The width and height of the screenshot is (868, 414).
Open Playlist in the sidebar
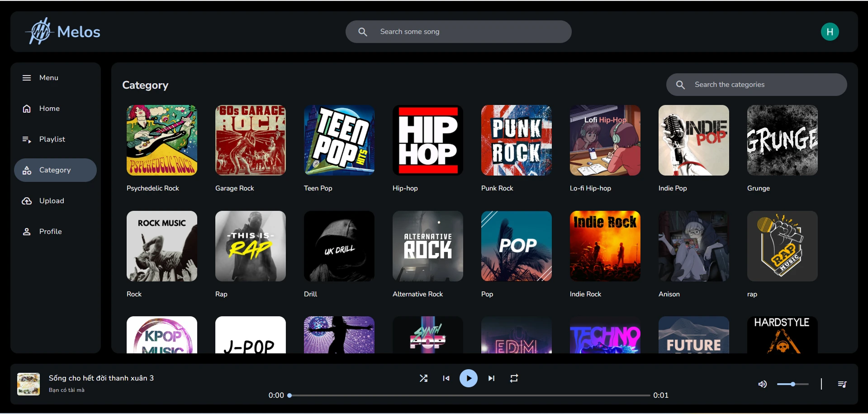tap(55, 139)
